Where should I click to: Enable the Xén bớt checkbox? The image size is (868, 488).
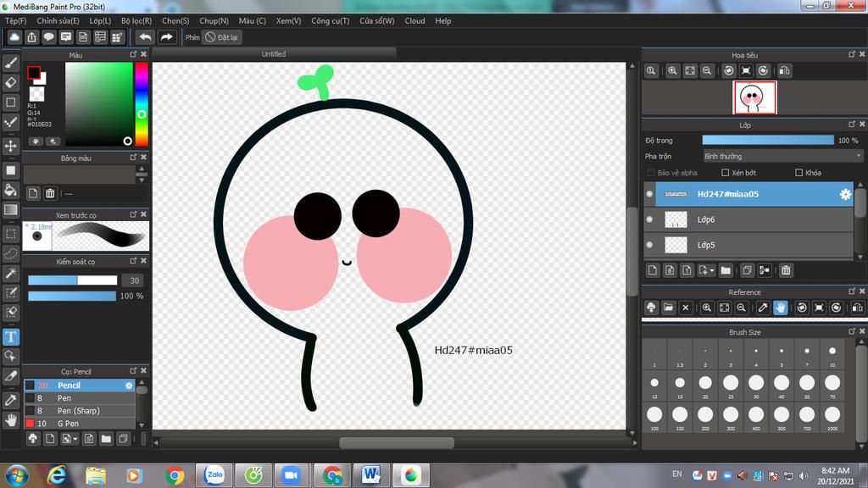(725, 173)
